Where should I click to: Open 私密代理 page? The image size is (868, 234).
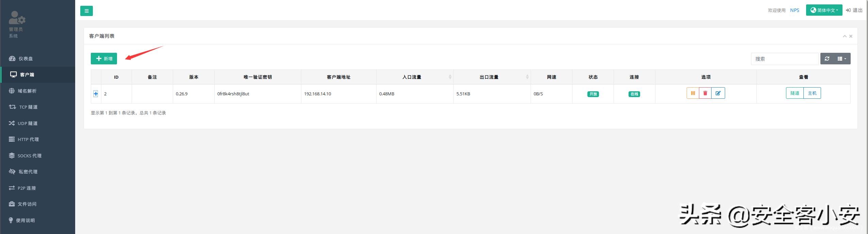(37, 172)
